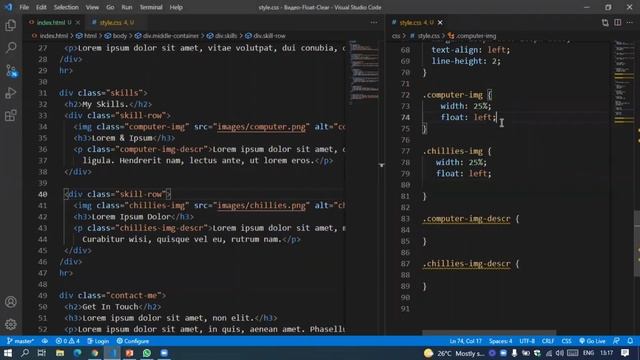
Task: Click div.middle-container breadcrumb
Action: coord(171,36)
